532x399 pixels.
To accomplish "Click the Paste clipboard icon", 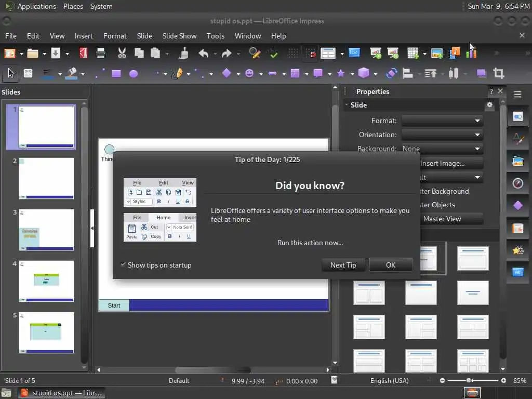I will (x=155, y=53).
